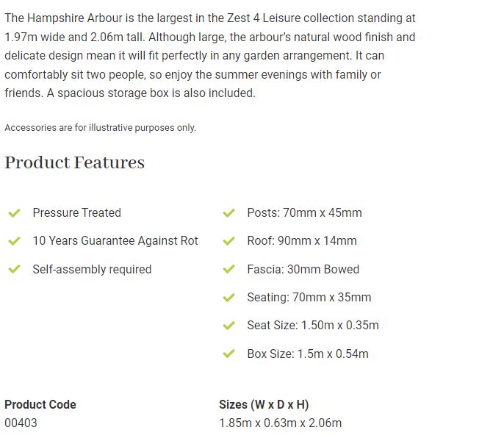Viewport: 504px width, 441px height.
Task: Click the checkmark next to Seating: 70mm x 35mm
Action: pyautogui.click(x=228, y=298)
